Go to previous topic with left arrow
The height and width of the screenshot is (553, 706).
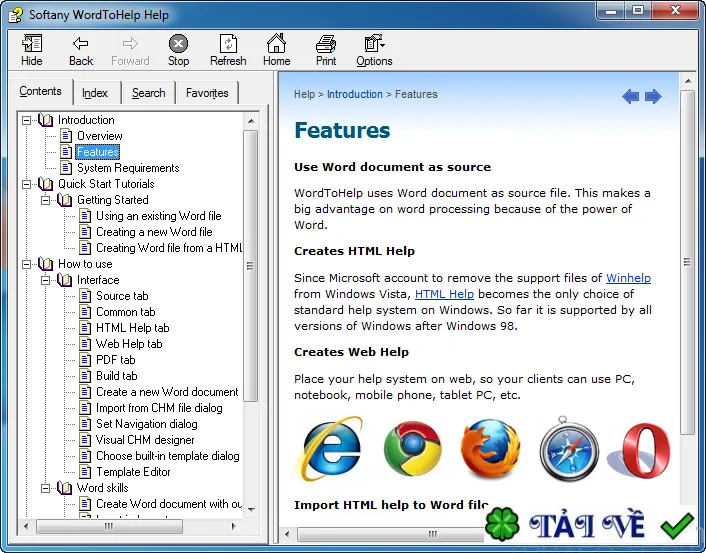(630, 96)
